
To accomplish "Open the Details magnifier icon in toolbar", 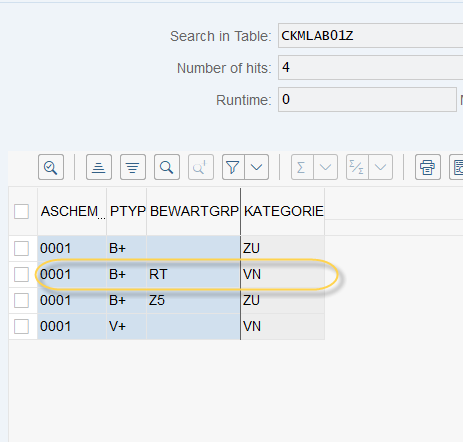I will click(51, 167).
